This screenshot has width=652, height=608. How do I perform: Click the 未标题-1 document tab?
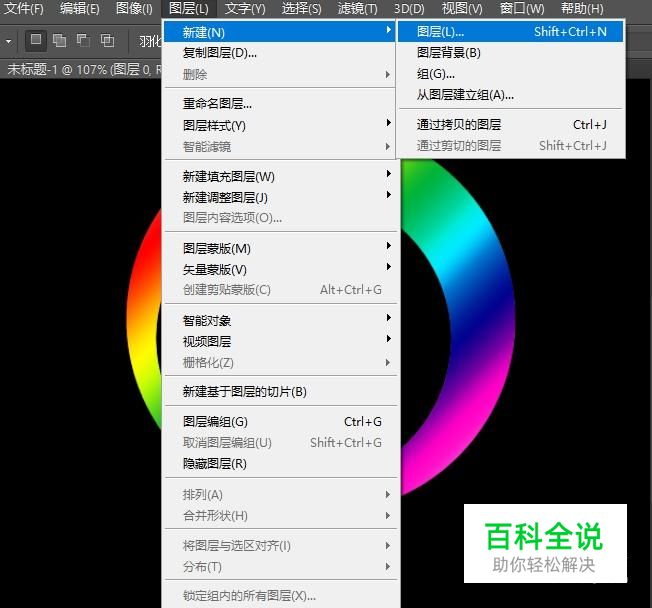tap(83, 69)
